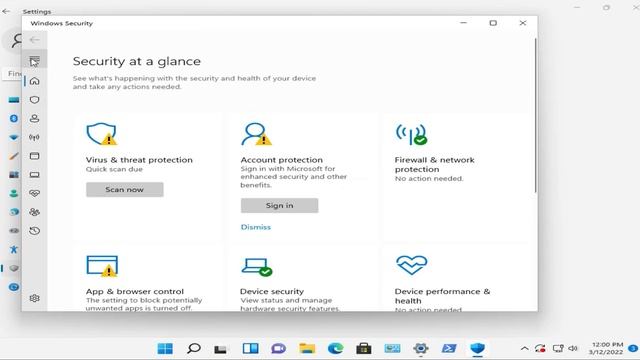Open the Account protection heading
640x360 pixels.
click(x=282, y=160)
